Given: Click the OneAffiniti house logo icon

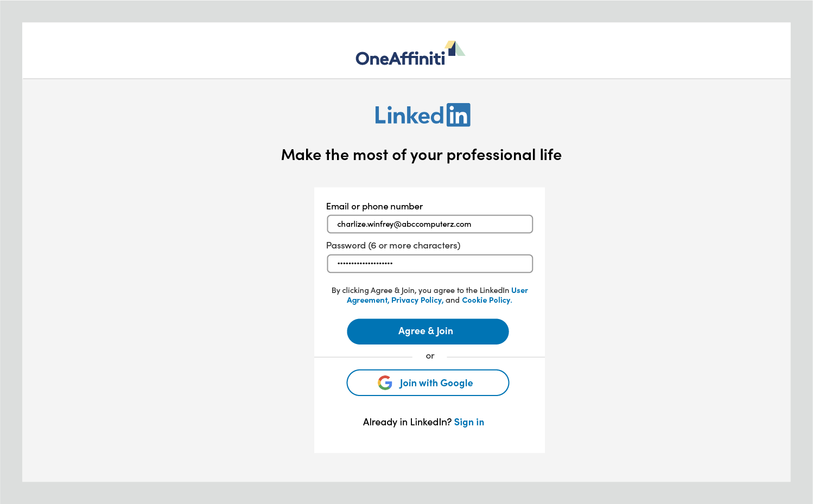Looking at the screenshot, I should (x=455, y=48).
